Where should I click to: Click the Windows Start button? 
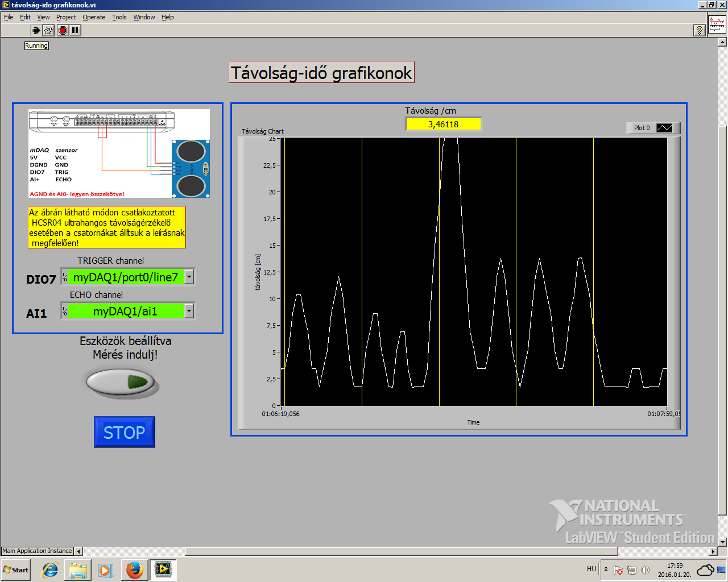point(16,569)
